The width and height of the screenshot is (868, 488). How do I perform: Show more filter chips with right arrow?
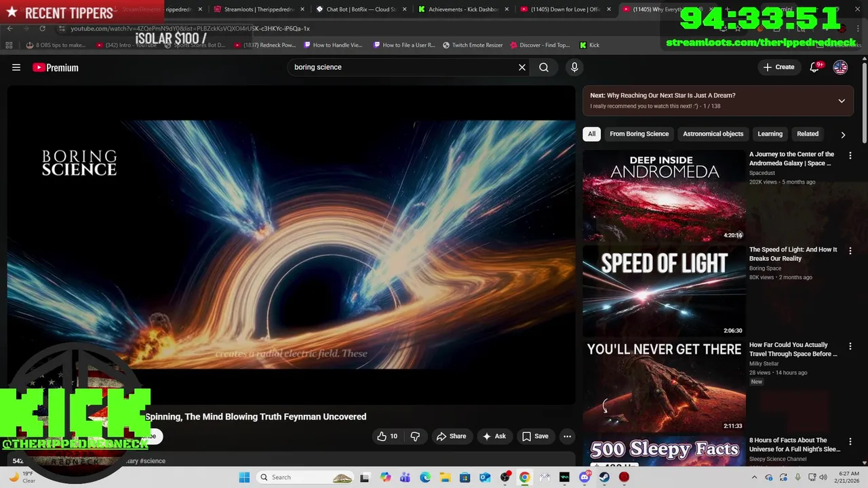click(x=843, y=134)
